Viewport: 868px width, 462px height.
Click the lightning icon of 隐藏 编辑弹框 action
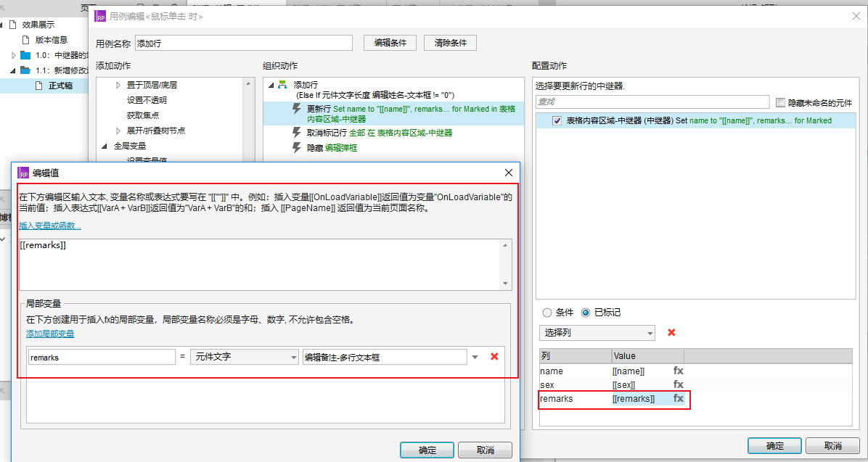click(298, 148)
